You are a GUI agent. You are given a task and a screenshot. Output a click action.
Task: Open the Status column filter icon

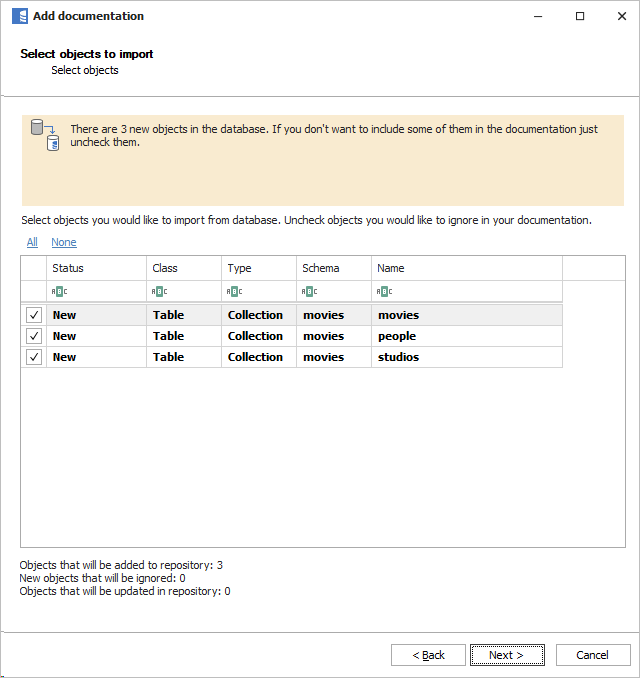coord(59,291)
